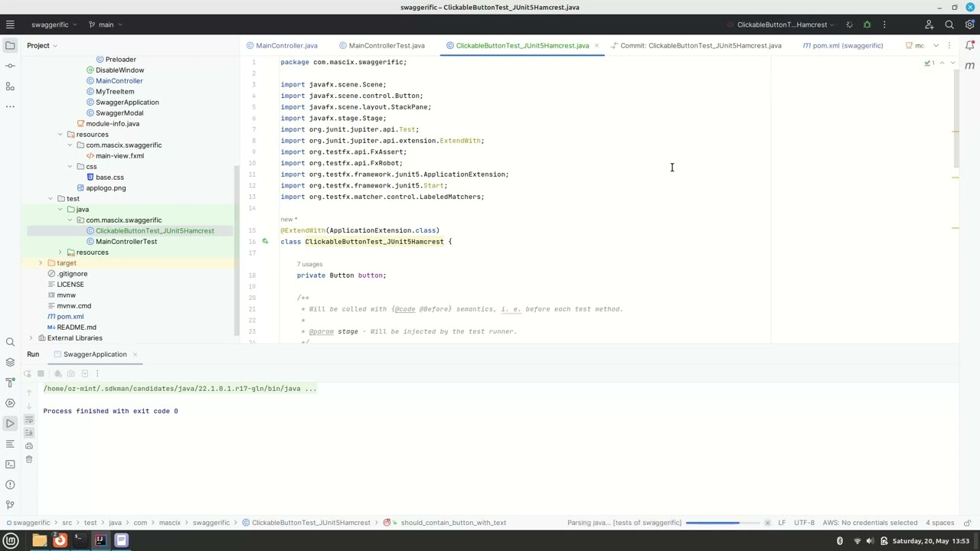The width and height of the screenshot is (980, 551).
Task: Switch to MainController.java tab
Action: point(281,45)
